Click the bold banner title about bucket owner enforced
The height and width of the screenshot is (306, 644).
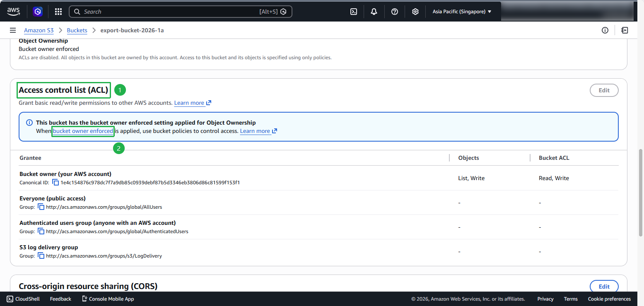click(146, 123)
